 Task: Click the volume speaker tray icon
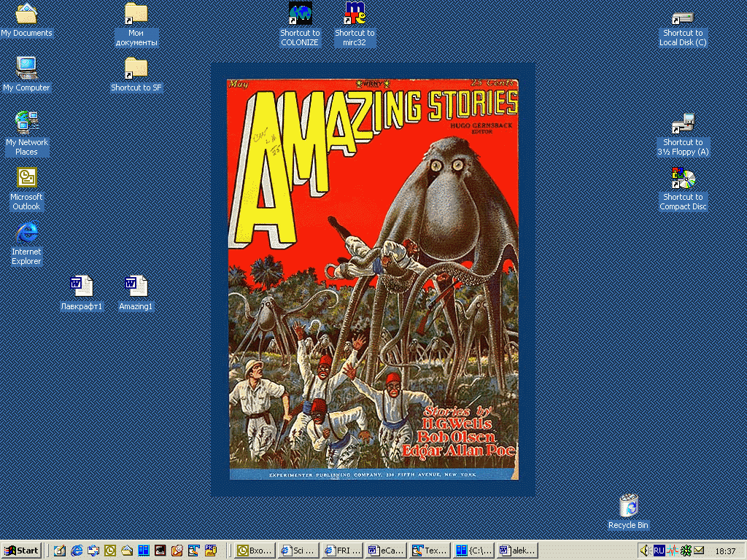pyautogui.click(x=645, y=551)
